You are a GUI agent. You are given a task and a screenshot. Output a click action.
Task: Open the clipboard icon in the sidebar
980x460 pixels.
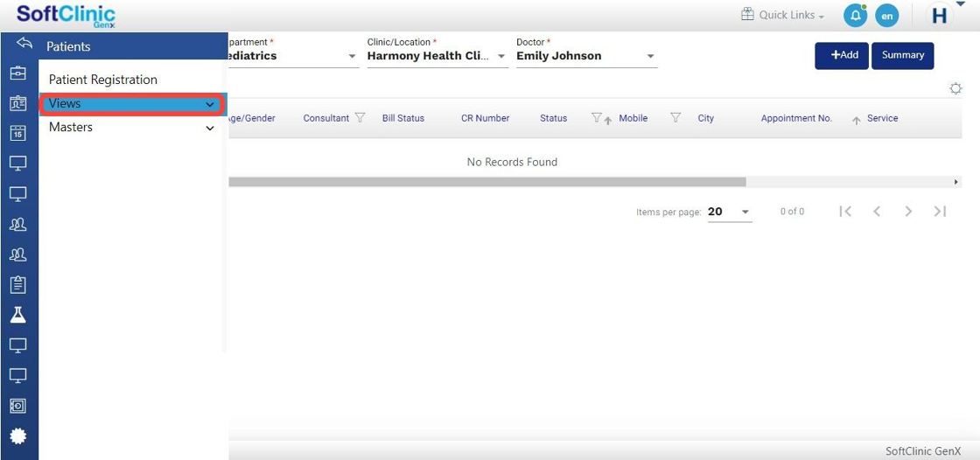18,284
